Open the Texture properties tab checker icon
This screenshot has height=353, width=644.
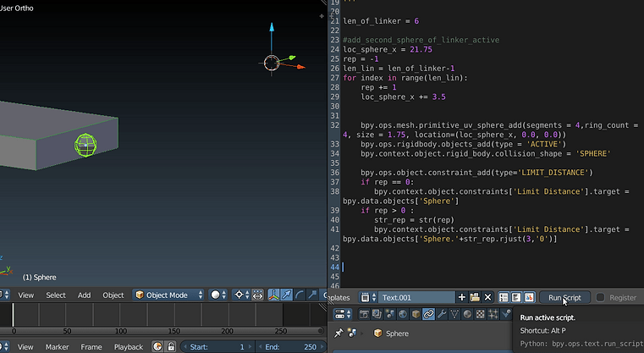point(480,315)
